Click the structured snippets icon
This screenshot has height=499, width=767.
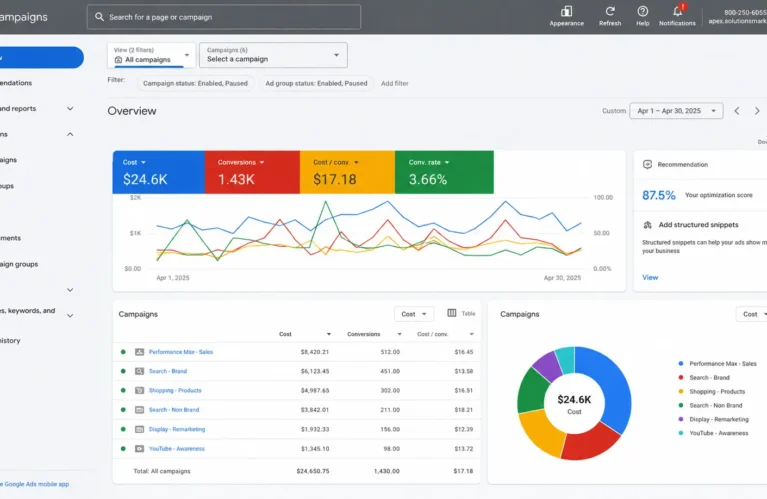point(648,225)
